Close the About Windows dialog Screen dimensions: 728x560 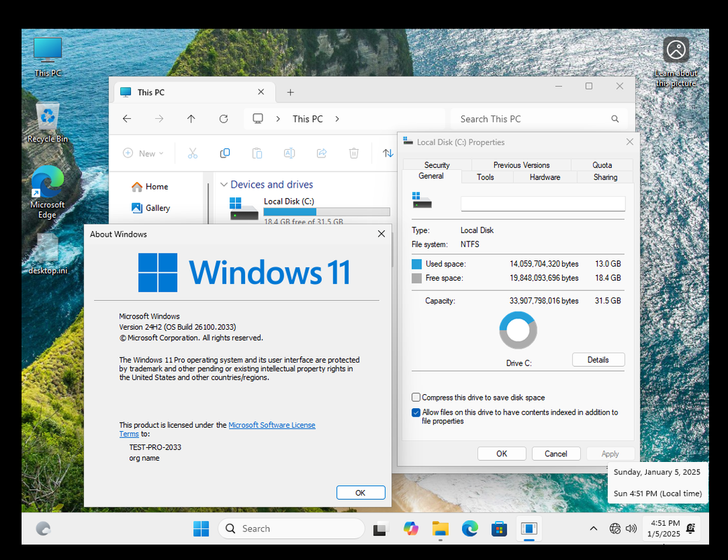[x=381, y=234]
